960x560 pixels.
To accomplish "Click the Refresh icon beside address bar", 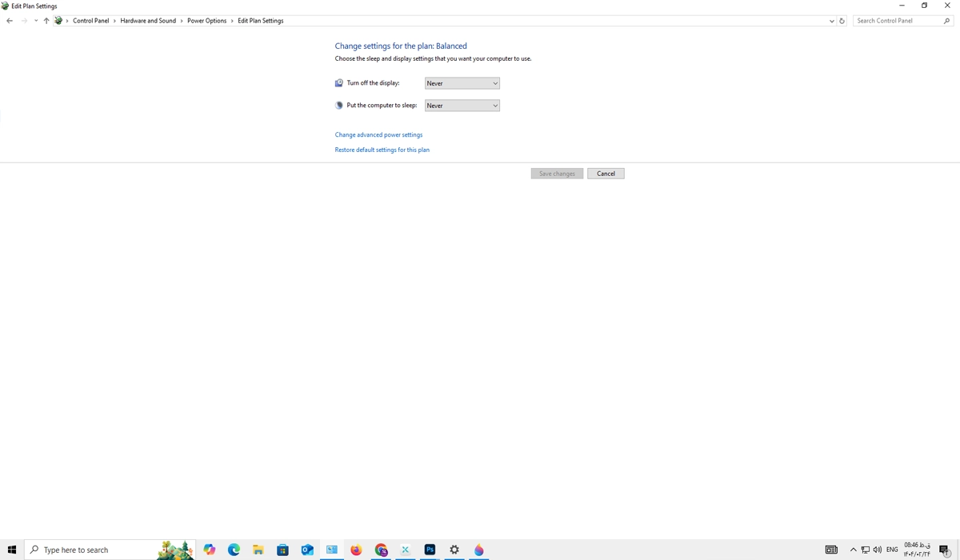I will (842, 21).
